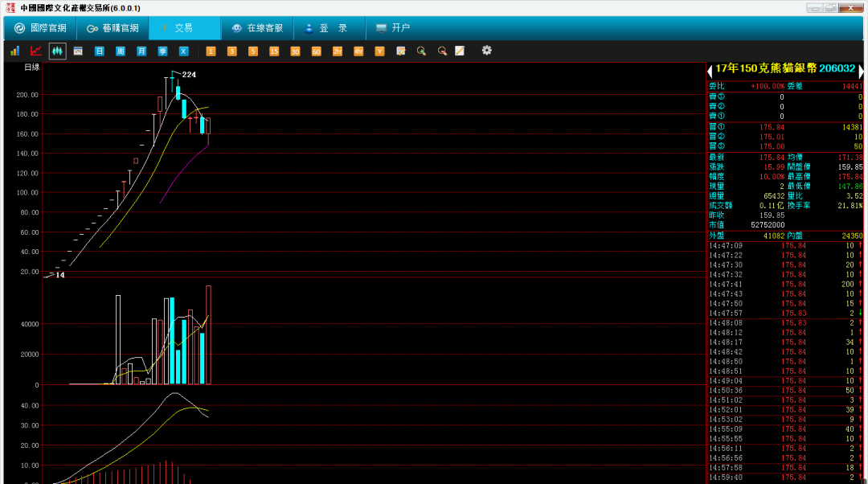Go to previous instrument with left arrow
The height and width of the screenshot is (484, 868).
710,71
